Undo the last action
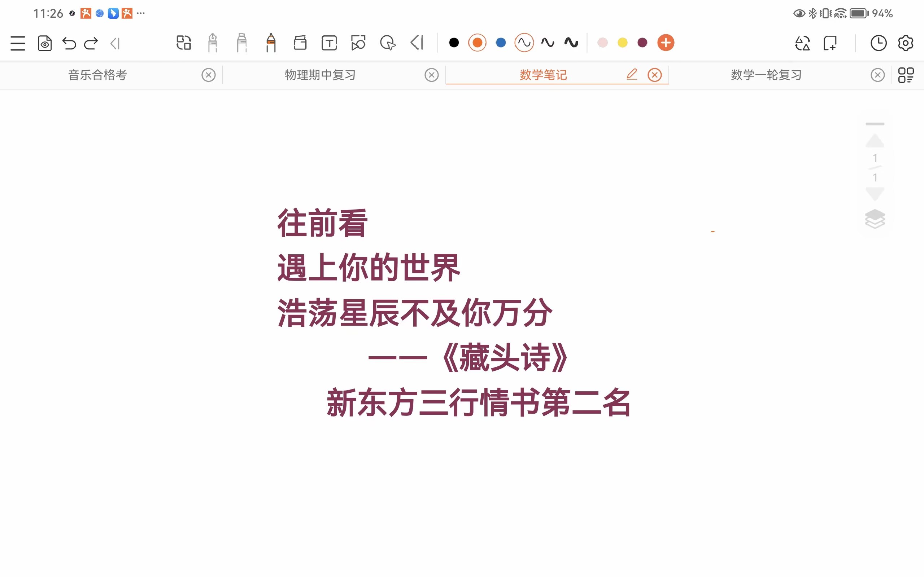This screenshot has height=577, width=924. point(69,43)
